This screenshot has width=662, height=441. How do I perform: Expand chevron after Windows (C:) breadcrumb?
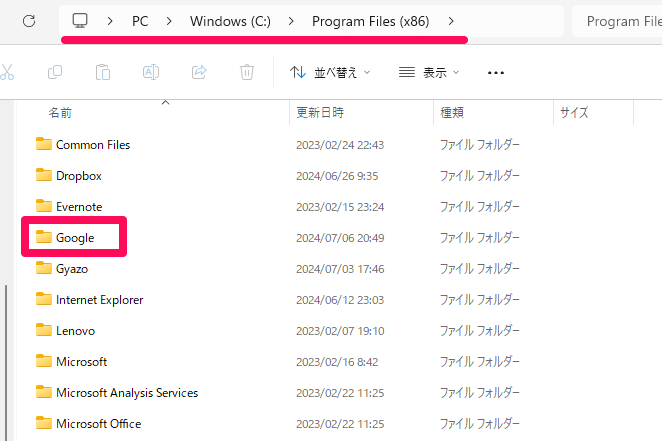tap(291, 21)
